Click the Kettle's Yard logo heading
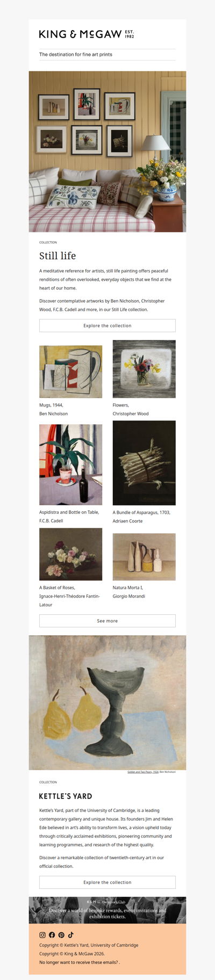This screenshot has height=980, width=215. (66, 796)
